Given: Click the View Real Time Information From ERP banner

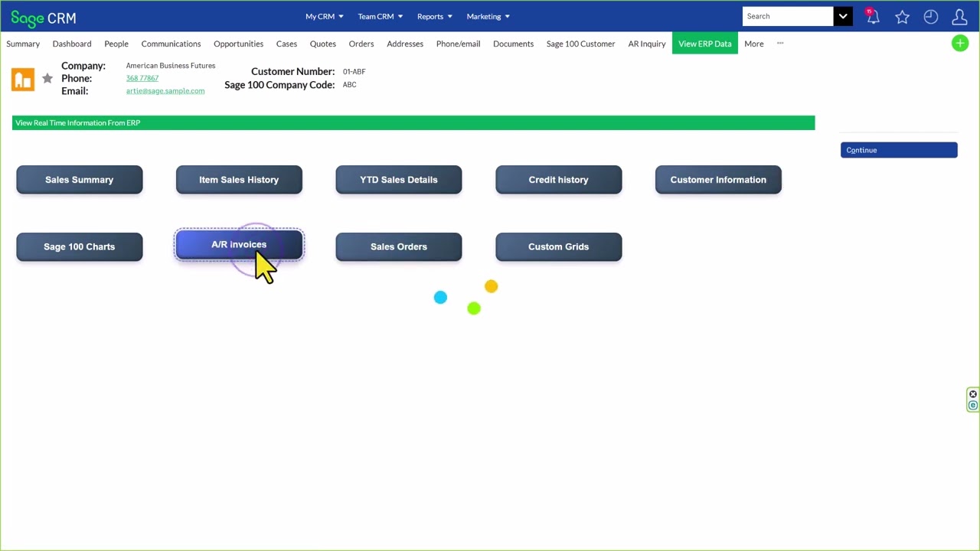Looking at the screenshot, I should pyautogui.click(x=413, y=122).
